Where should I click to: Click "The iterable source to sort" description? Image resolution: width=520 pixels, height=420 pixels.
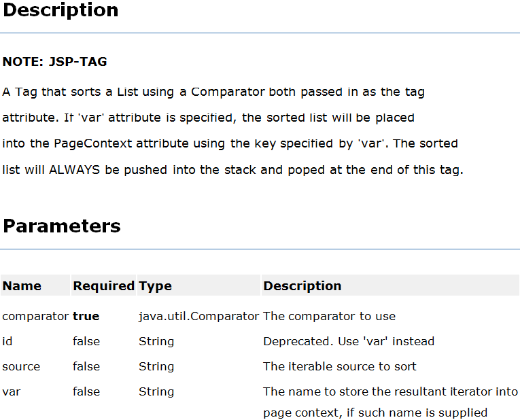[x=339, y=366]
